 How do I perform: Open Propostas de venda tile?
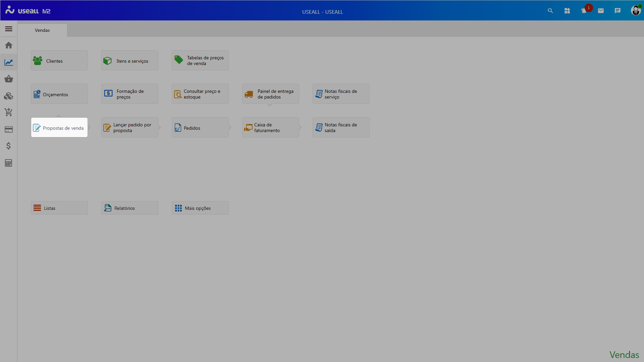pyautogui.click(x=59, y=128)
